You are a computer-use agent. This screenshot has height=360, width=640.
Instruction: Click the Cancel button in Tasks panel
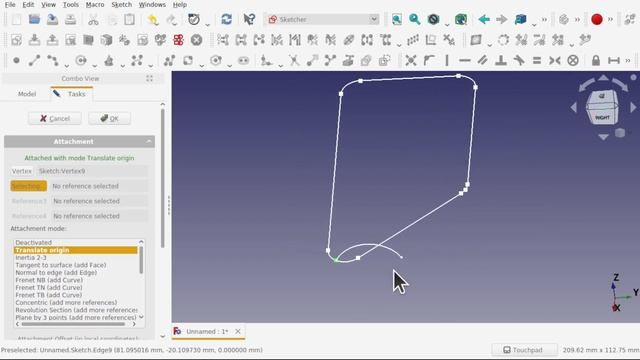[x=55, y=118]
